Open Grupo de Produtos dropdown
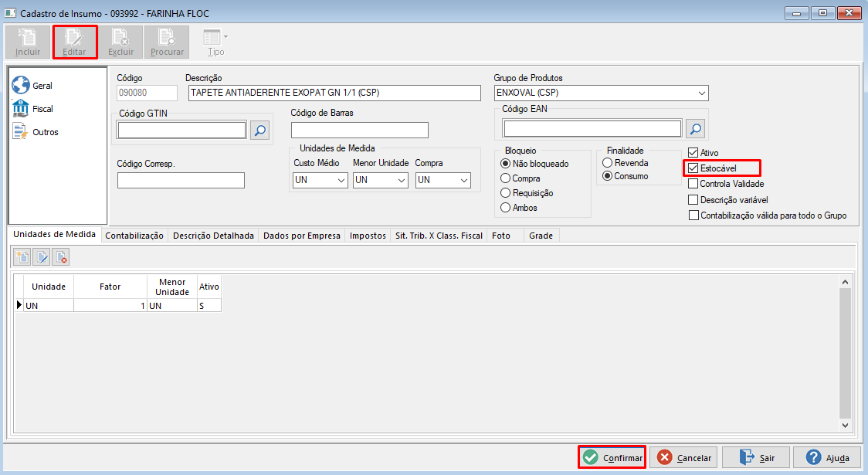 click(x=701, y=93)
